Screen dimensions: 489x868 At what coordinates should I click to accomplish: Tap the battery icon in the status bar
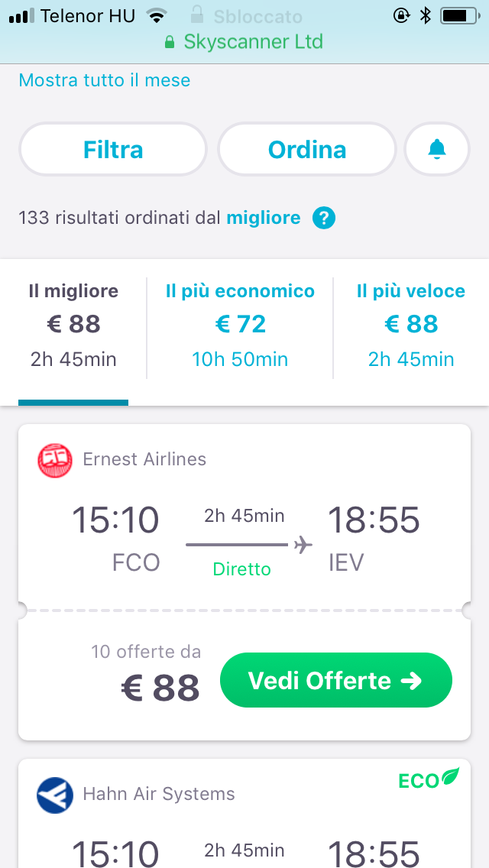pos(458,15)
